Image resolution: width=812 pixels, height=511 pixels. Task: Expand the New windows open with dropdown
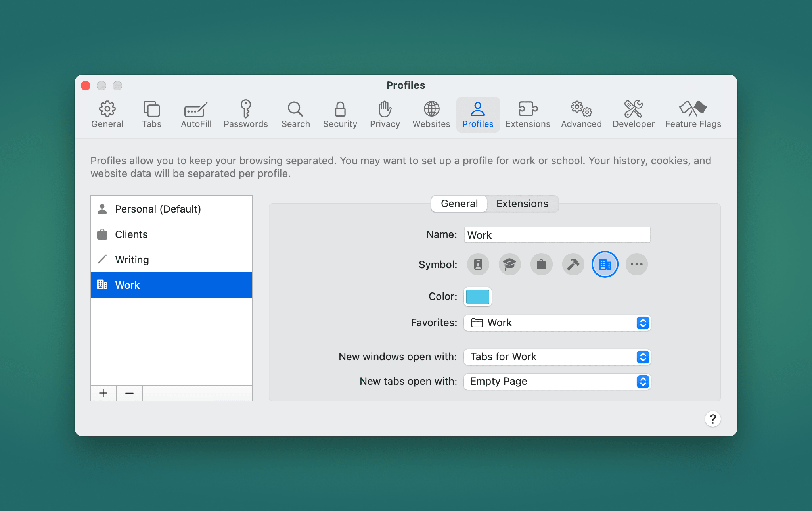(x=643, y=356)
